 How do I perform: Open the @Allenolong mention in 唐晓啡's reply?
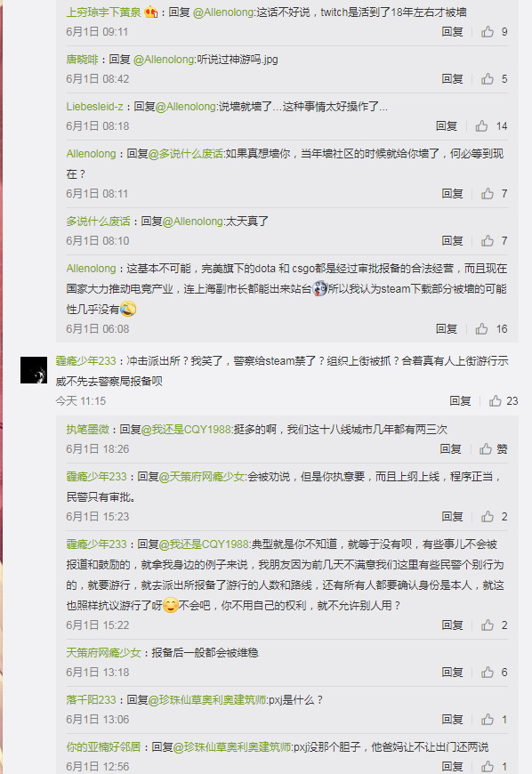pos(164,60)
